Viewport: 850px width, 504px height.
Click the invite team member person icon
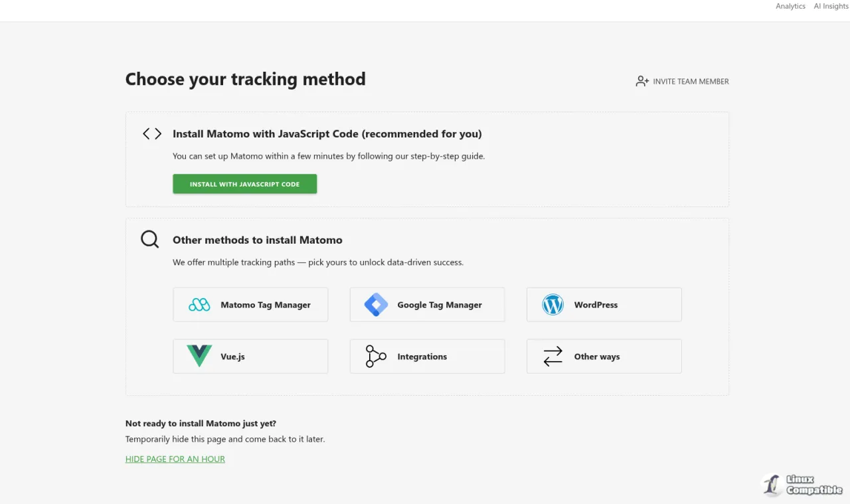[642, 81]
